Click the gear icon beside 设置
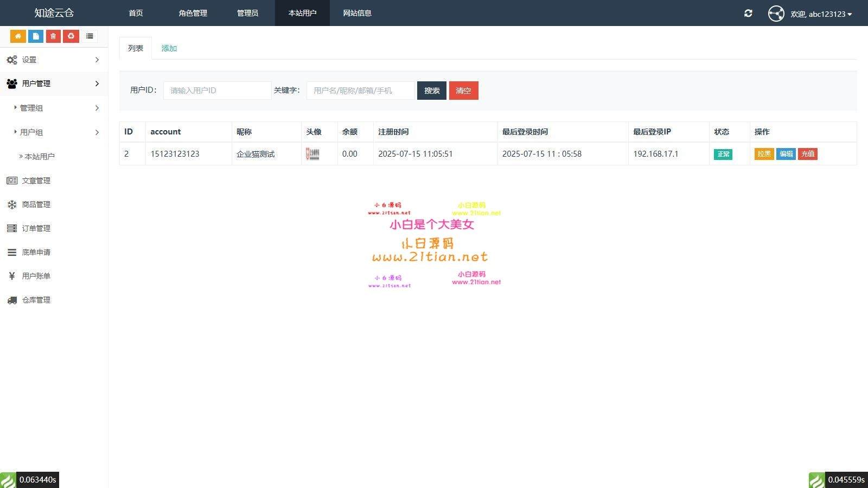The width and height of the screenshot is (868, 488). (x=12, y=60)
